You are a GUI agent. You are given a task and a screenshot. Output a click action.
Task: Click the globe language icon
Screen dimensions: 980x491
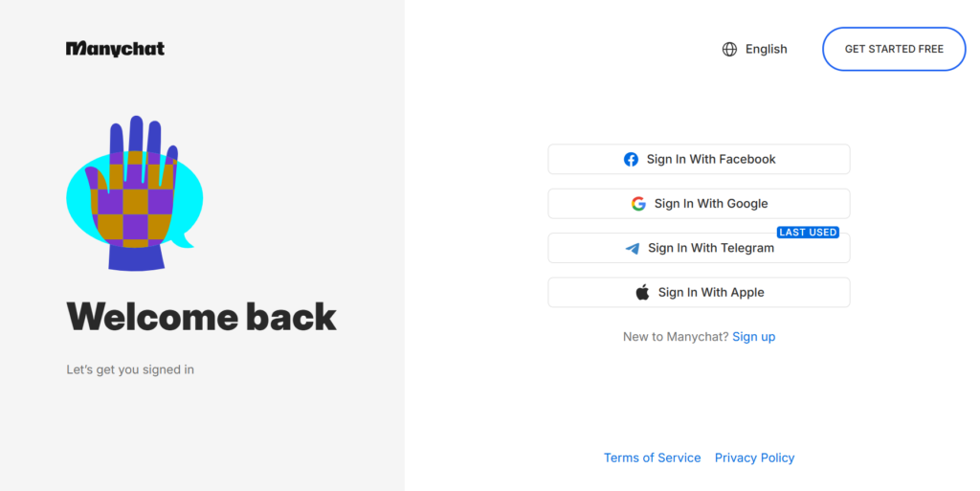(x=729, y=50)
